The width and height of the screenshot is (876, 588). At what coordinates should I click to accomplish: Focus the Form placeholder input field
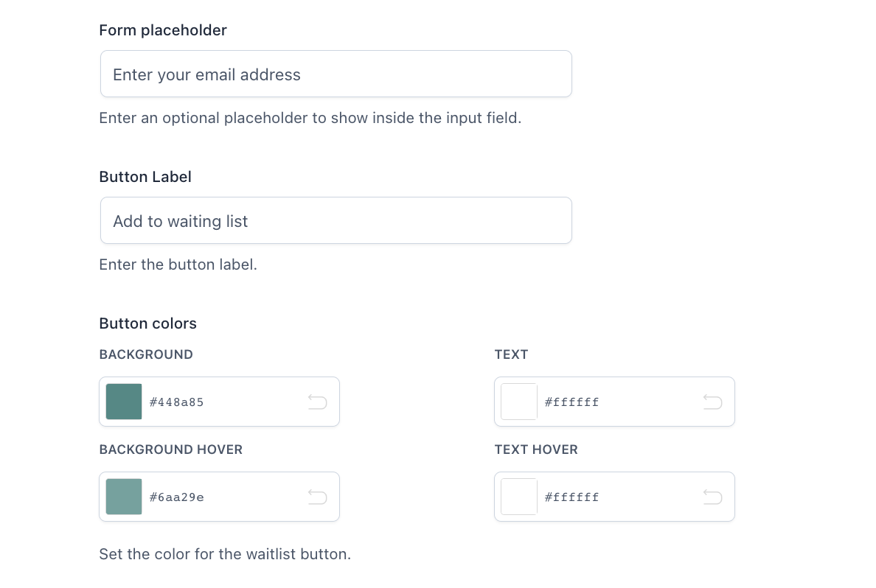tap(336, 74)
